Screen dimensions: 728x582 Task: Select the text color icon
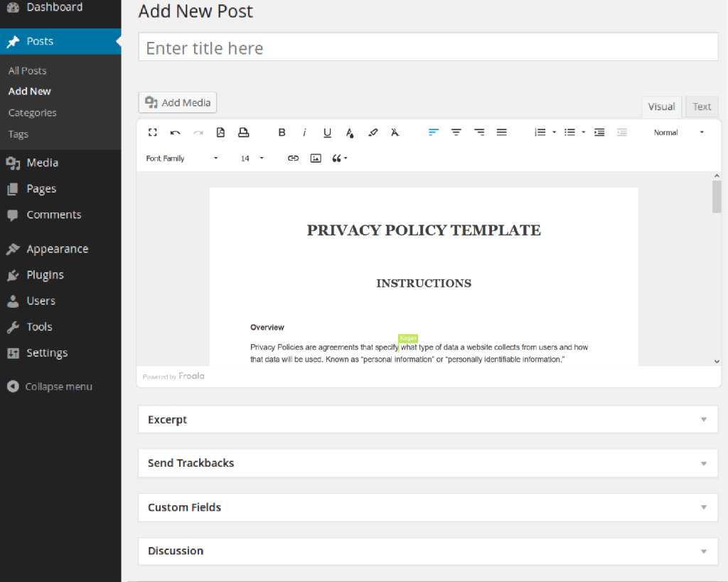[350, 132]
